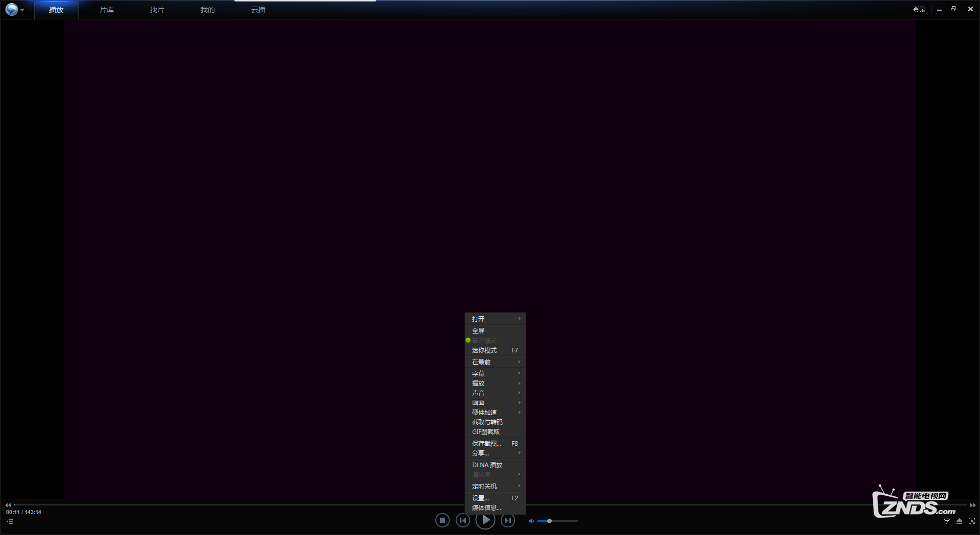Open the player logo main menu
The image size is (980, 535).
point(12,9)
